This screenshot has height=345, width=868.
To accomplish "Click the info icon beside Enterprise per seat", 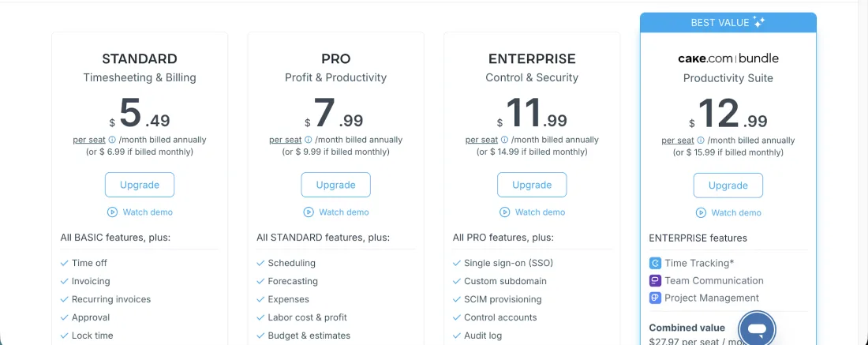I will [x=504, y=140].
